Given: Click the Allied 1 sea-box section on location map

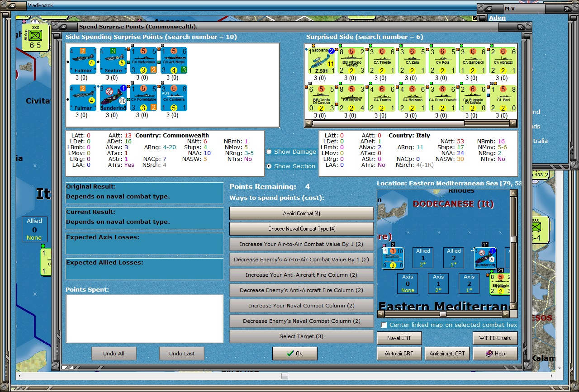Looking at the screenshot, I should point(423,258).
